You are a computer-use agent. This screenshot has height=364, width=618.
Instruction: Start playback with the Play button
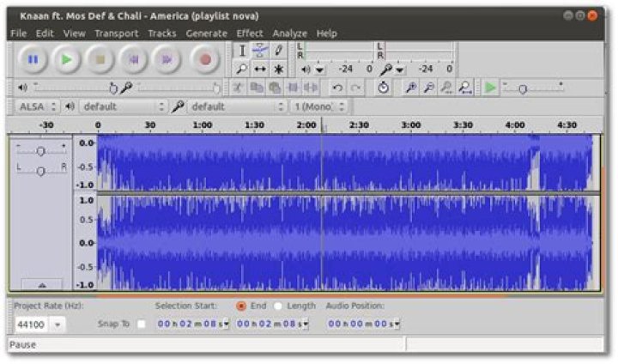(67, 59)
